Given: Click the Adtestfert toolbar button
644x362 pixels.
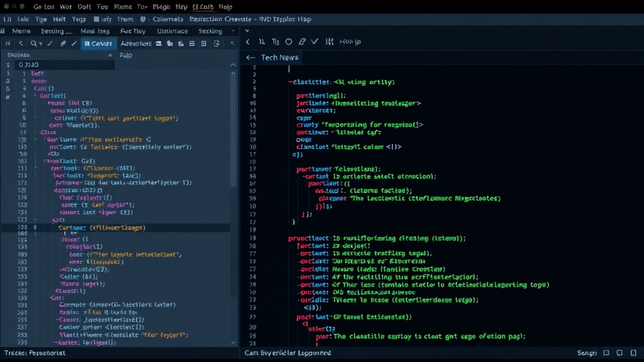Looking at the screenshot, I should [x=136, y=43].
